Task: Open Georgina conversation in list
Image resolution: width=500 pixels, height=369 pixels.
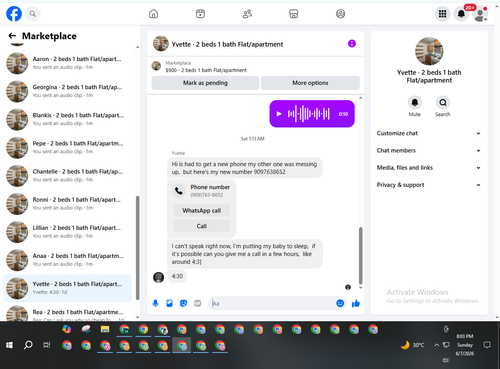Action: [x=67, y=91]
